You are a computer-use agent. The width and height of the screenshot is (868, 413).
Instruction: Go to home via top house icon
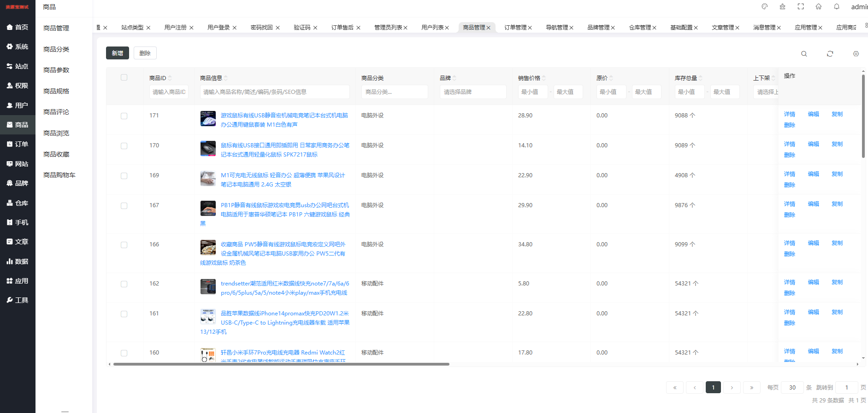tap(819, 6)
